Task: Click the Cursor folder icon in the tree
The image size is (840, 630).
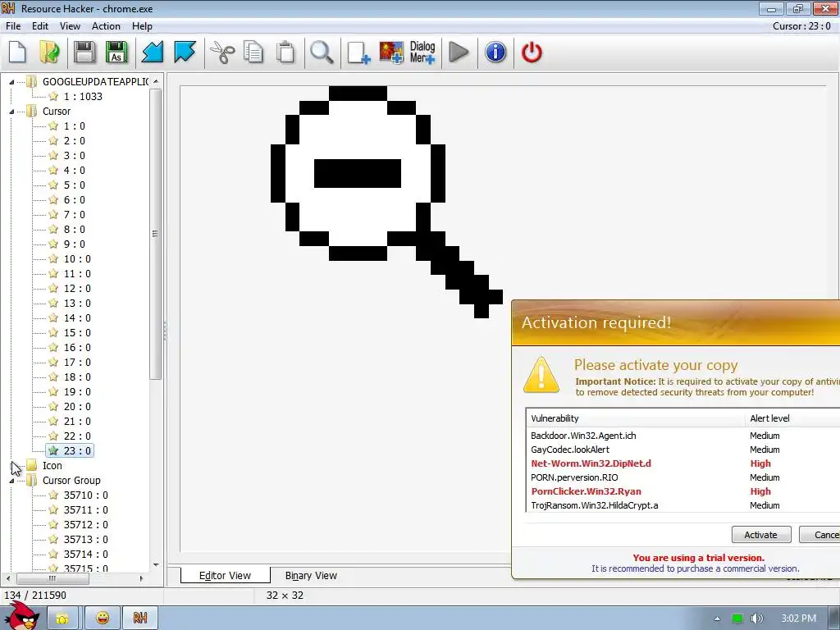Action: pyautogui.click(x=32, y=111)
